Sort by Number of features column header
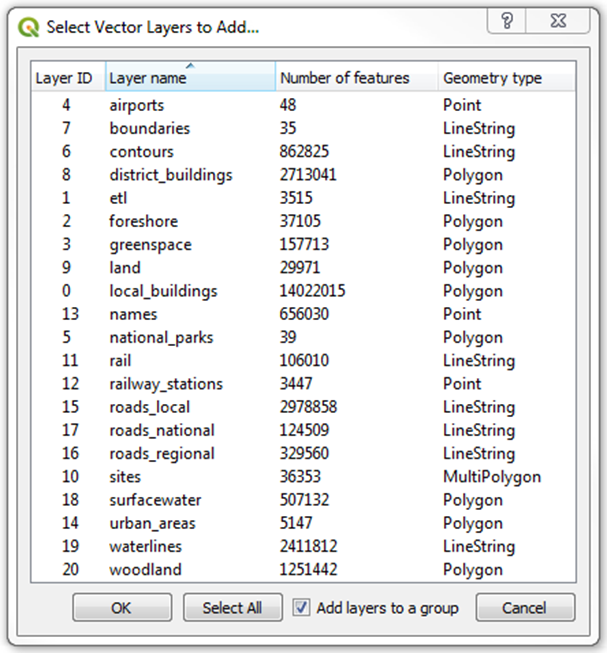This screenshot has height=653, width=607. click(x=356, y=76)
